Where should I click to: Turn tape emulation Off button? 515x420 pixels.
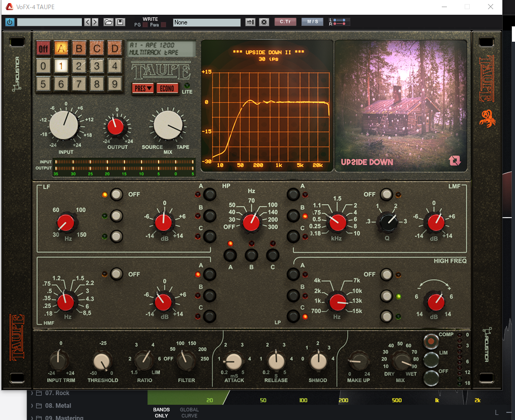tap(43, 49)
